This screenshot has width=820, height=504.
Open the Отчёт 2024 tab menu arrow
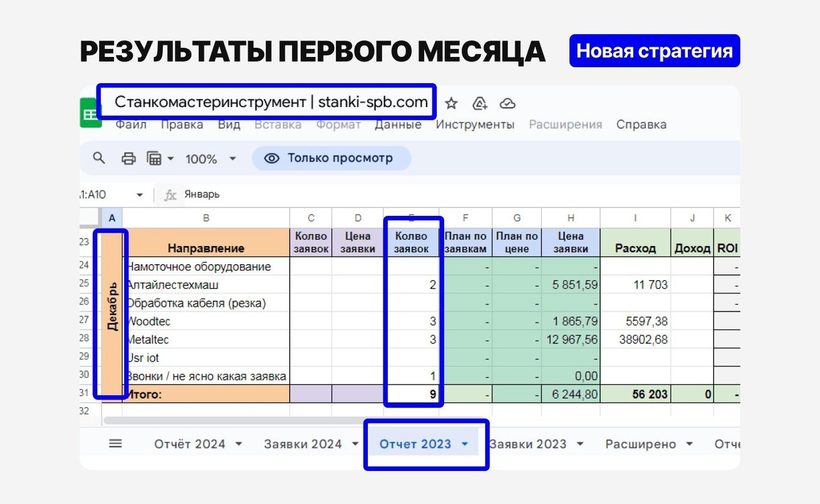pos(239,444)
